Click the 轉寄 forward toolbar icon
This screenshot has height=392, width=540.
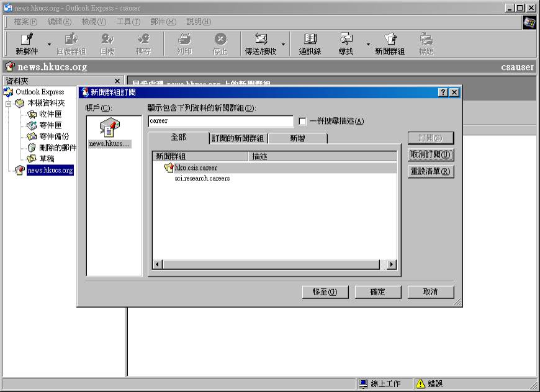(x=143, y=44)
